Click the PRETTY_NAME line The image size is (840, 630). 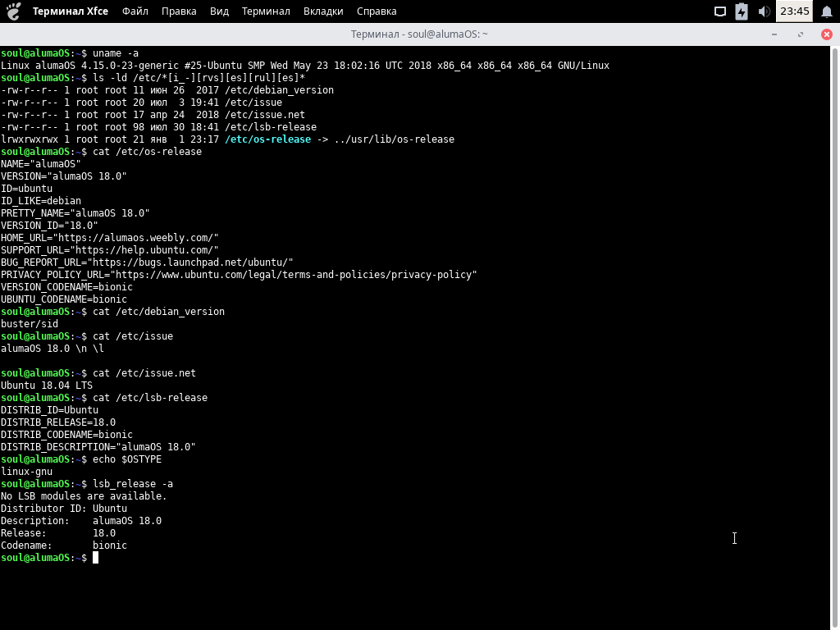(75, 213)
